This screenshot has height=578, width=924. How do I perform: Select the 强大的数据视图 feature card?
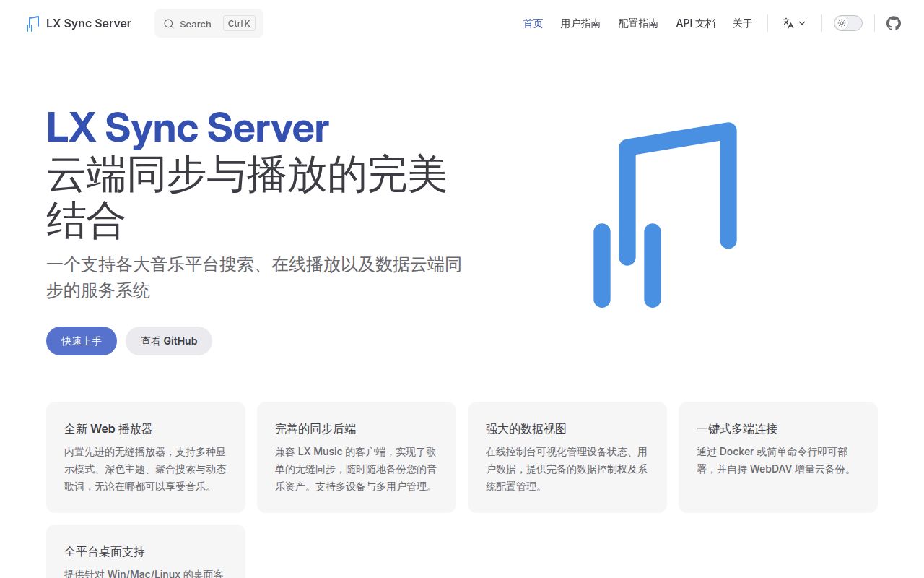click(567, 457)
